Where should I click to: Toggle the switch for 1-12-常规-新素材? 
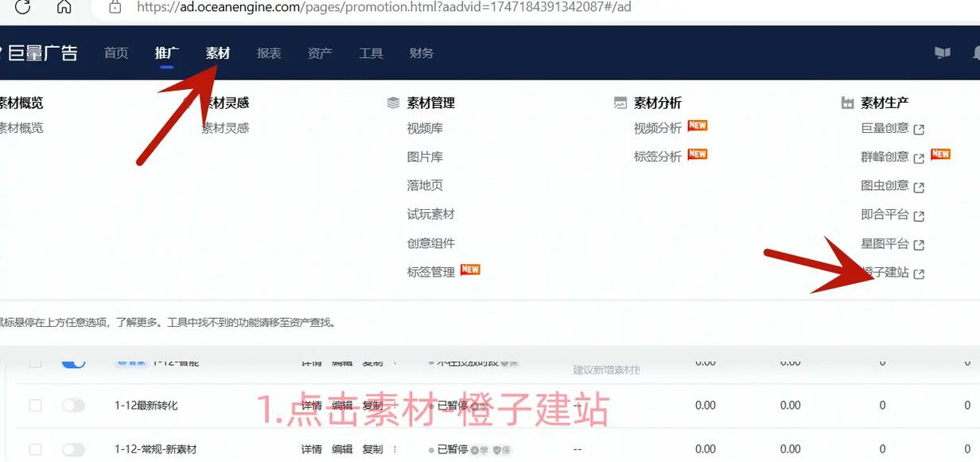[x=73, y=450]
